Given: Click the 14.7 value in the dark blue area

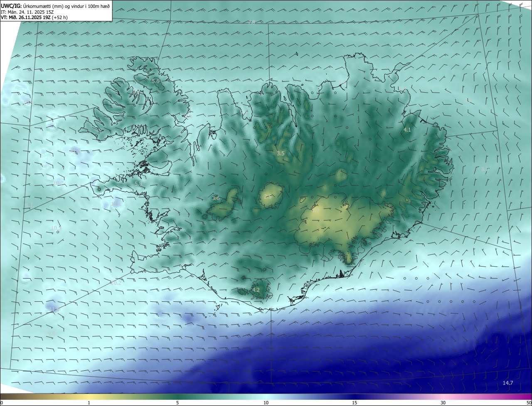Looking at the screenshot, I should point(508,383).
